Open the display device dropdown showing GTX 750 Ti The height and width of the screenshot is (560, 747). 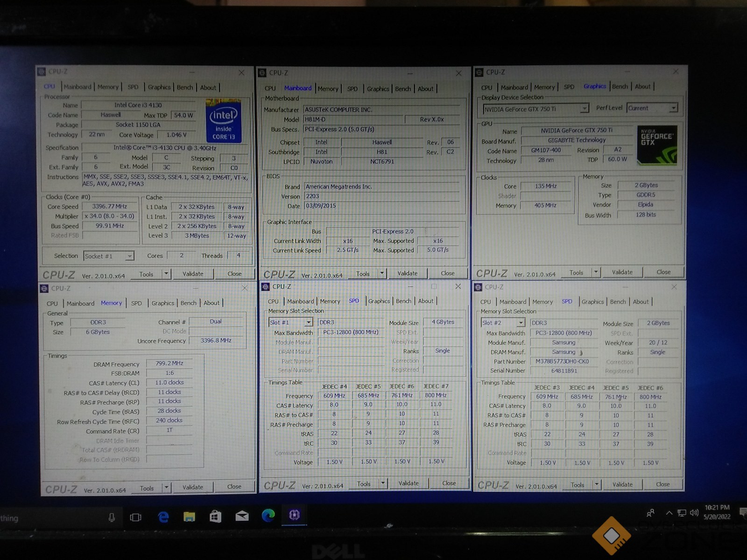(x=584, y=109)
